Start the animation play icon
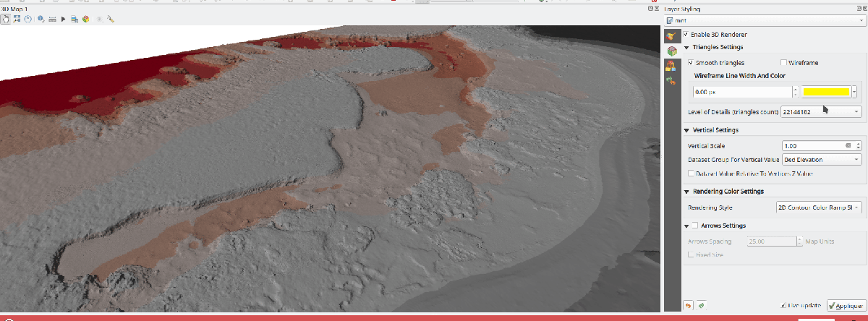The image size is (868, 321). [64, 19]
